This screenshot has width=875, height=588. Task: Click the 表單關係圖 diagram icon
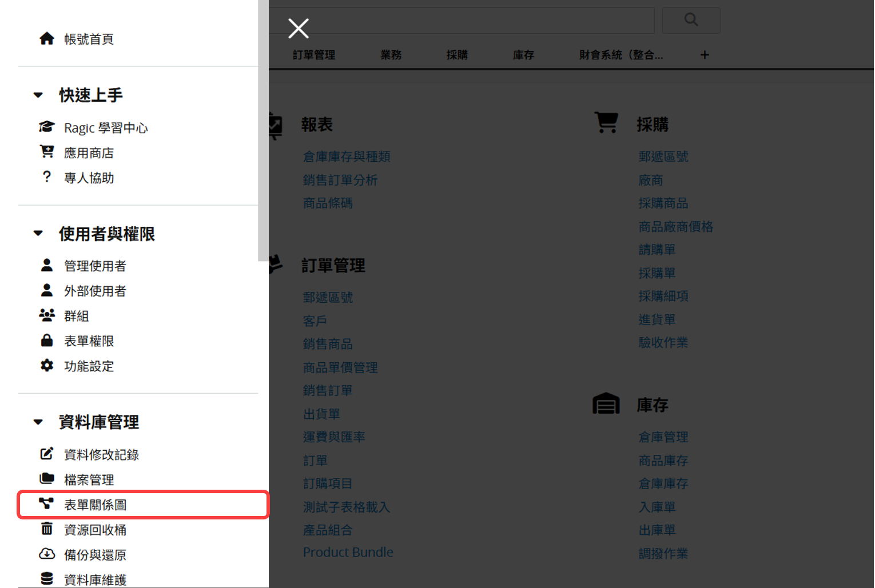click(46, 503)
